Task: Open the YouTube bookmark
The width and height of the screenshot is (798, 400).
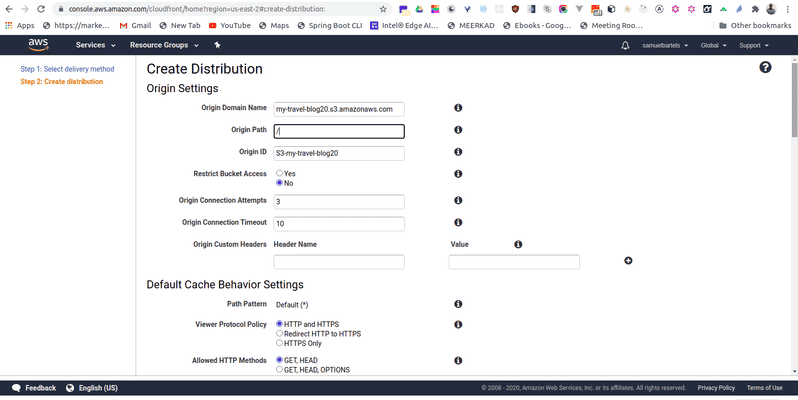Action: [230, 25]
